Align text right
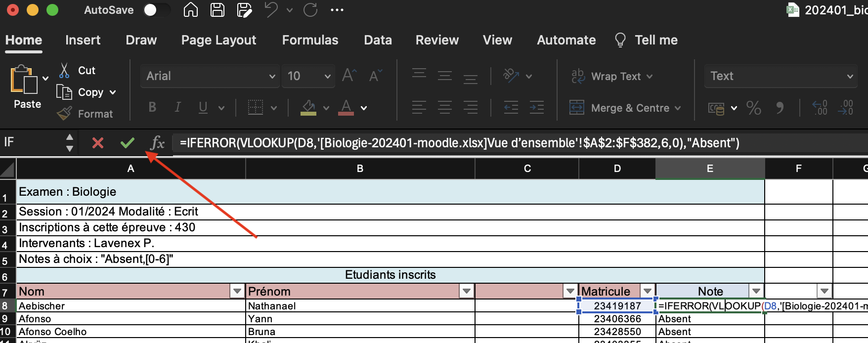Image resolution: width=868 pixels, height=343 pixels. tap(471, 107)
